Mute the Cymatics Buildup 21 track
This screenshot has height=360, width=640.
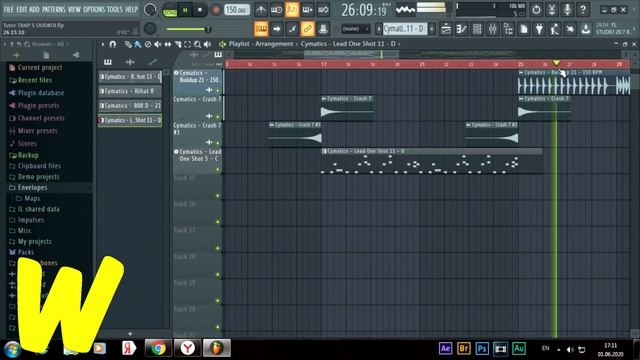(x=218, y=91)
